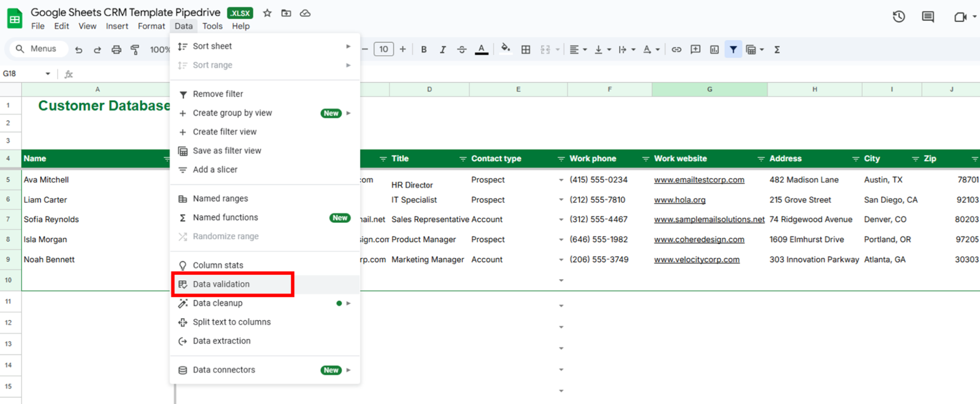
Task: Star this spreadsheet document
Action: 267,13
